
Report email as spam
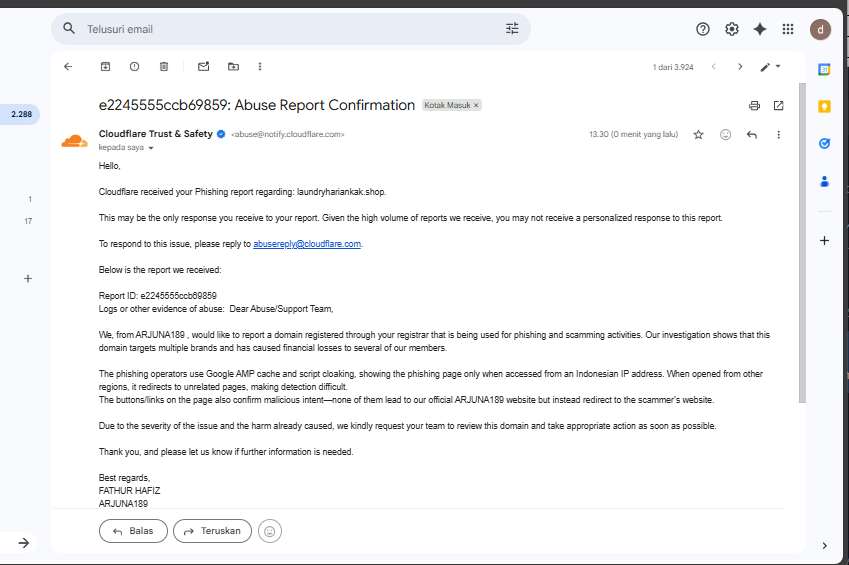(134, 67)
